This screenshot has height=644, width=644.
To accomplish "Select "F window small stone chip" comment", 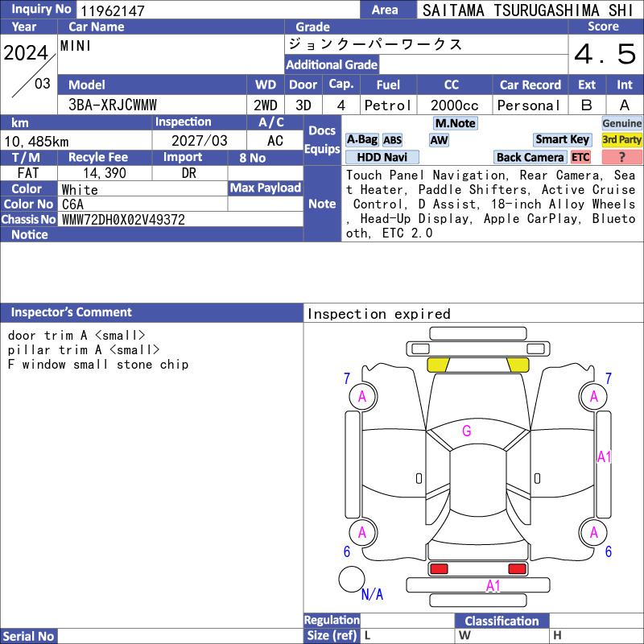I will (98, 365).
